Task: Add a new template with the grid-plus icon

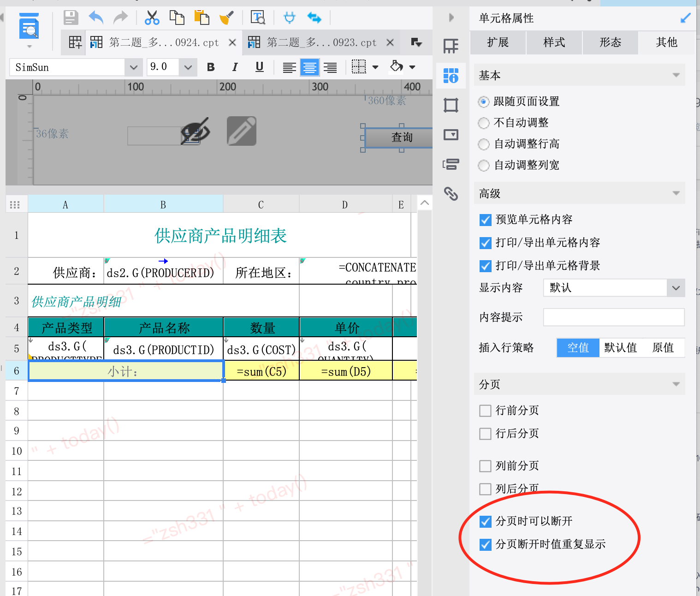Action: point(75,42)
